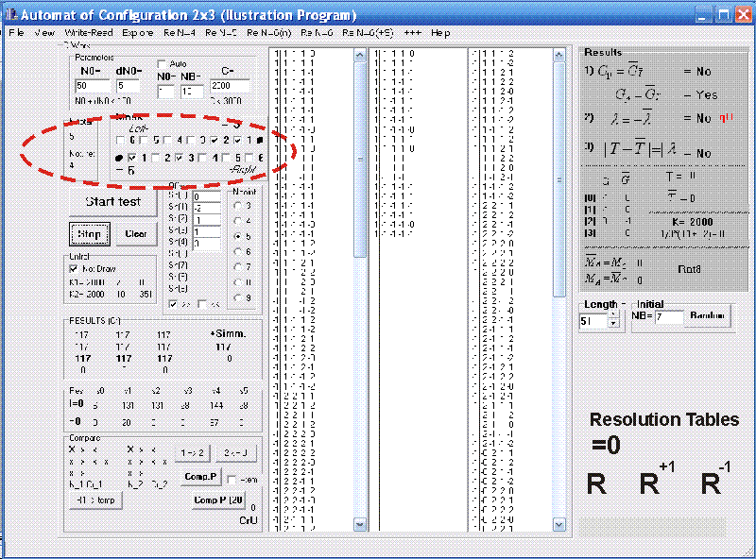Viewport: 756px width, 559px height.
Task: Check Mask Left row checkbox 6
Action: point(121,141)
